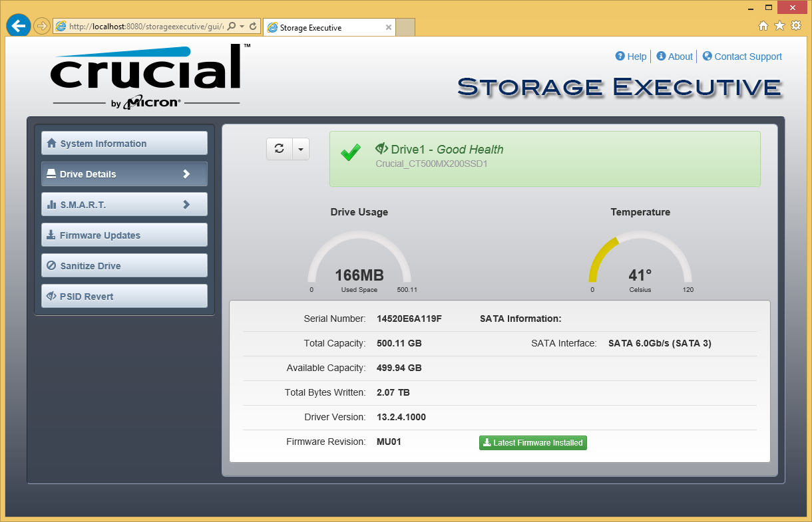
Task: Click the Drive Usage gauge
Action: (359, 261)
